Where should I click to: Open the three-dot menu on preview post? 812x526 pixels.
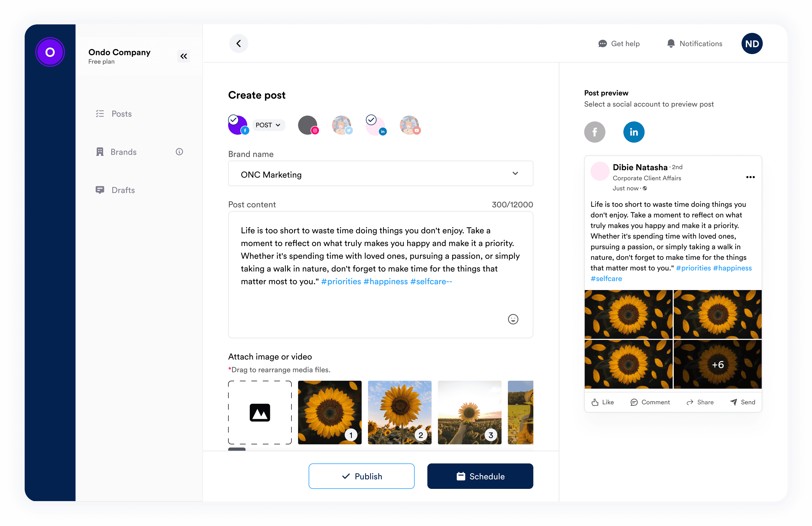[750, 177]
